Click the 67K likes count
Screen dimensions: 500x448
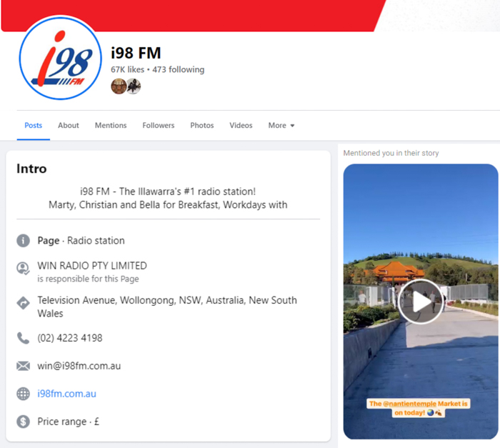[128, 69]
